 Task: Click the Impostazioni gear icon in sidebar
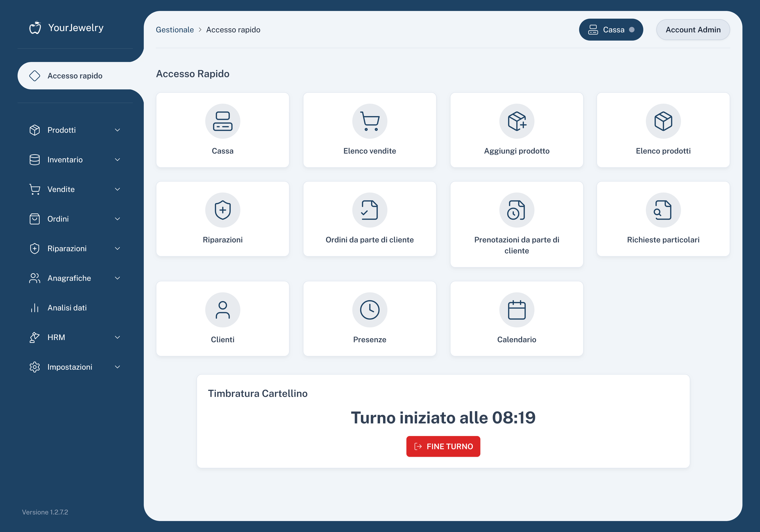tap(35, 367)
